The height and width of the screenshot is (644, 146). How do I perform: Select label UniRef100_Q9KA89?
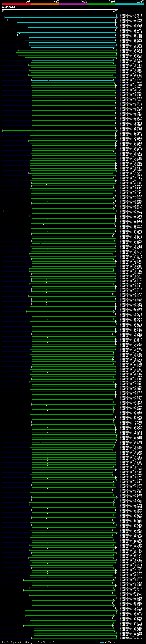coord(131,156)
